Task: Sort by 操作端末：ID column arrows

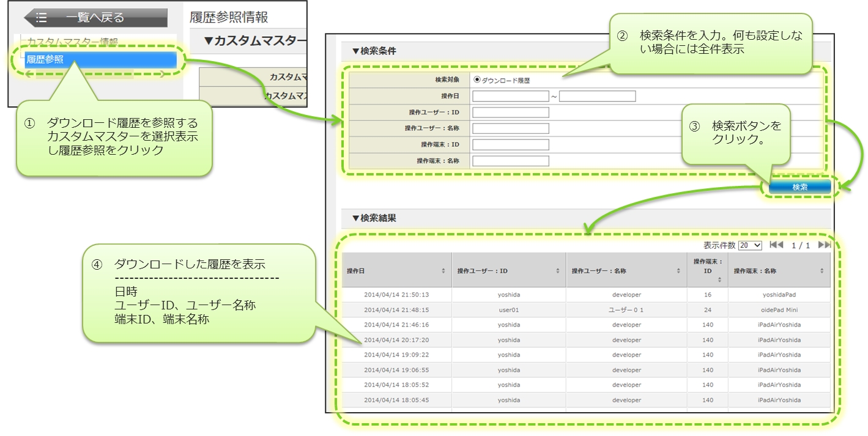Action: coord(719,279)
